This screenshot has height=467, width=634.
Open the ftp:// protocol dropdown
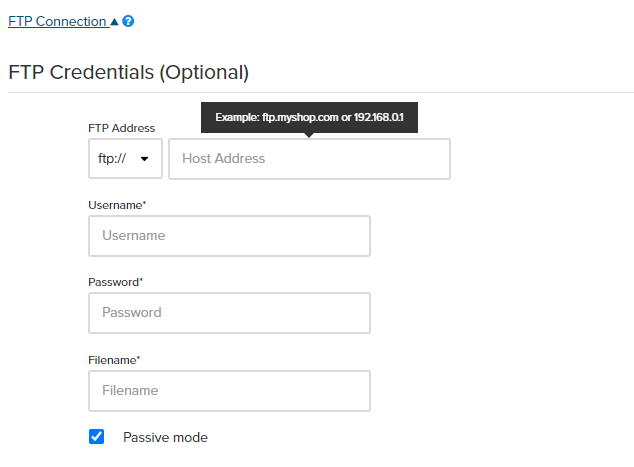(125, 159)
